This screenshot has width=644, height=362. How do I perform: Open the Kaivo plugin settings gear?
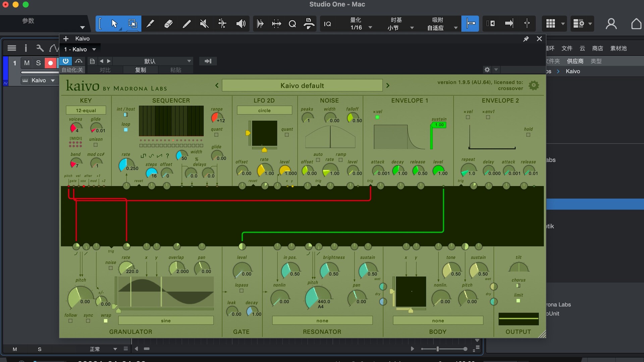click(487, 69)
